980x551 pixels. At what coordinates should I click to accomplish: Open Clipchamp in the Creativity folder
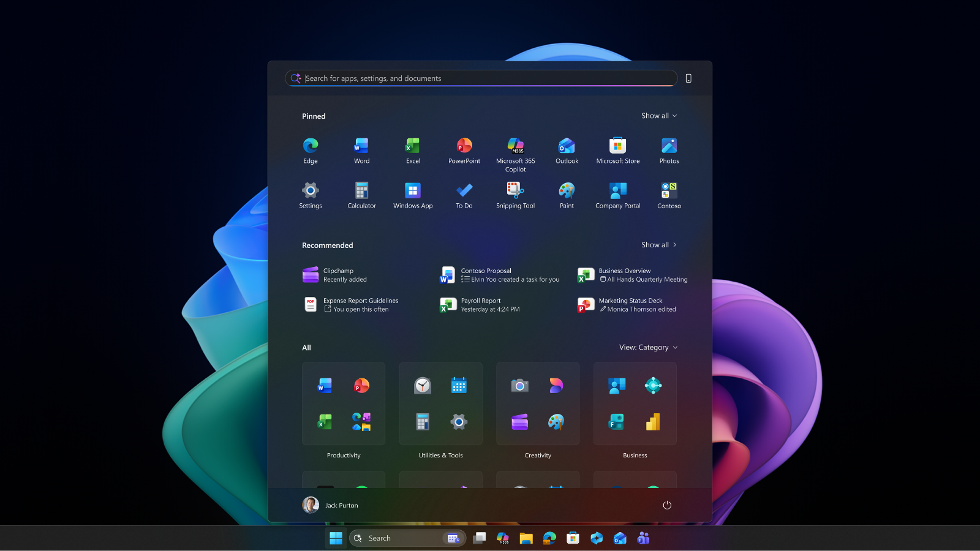[x=520, y=422]
